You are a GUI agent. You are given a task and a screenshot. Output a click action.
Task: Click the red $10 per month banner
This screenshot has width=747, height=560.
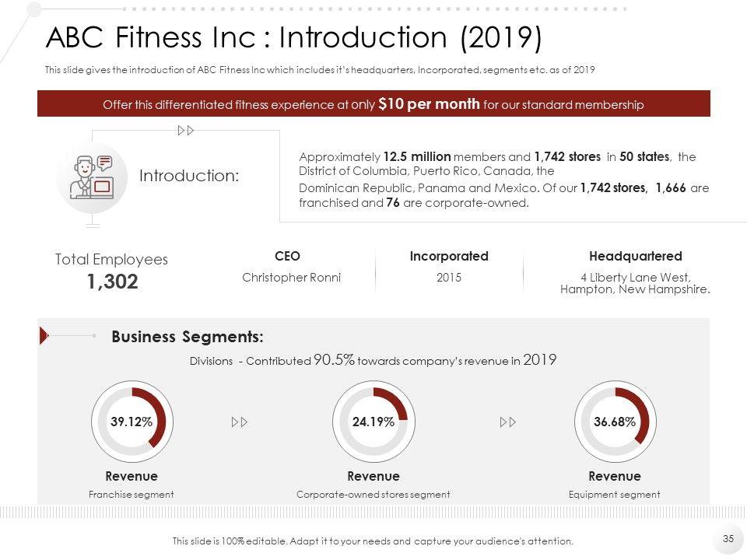(373, 104)
